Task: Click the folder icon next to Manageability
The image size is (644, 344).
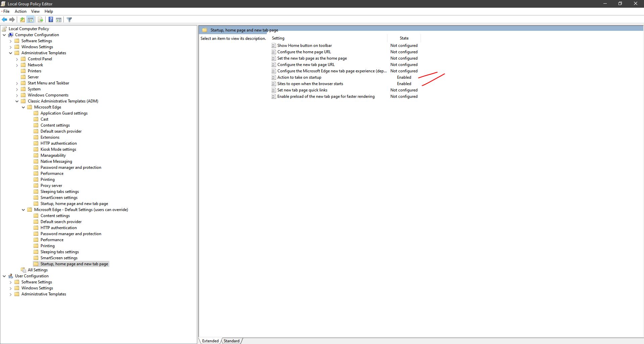Action: (x=36, y=155)
